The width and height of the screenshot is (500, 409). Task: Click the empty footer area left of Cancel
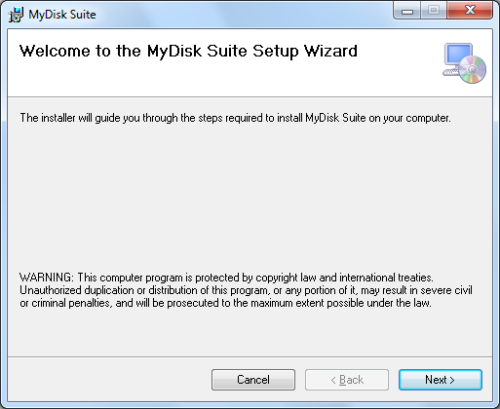click(108, 380)
